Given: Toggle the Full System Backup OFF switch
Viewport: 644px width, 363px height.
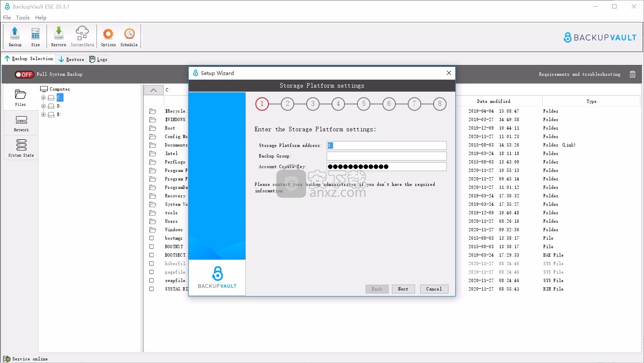Looking at the screenshot, I should (x=24, y=75).
